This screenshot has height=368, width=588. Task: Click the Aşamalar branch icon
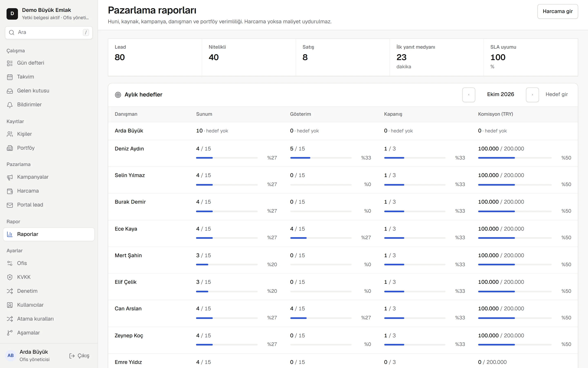click(x=10, y=333)
